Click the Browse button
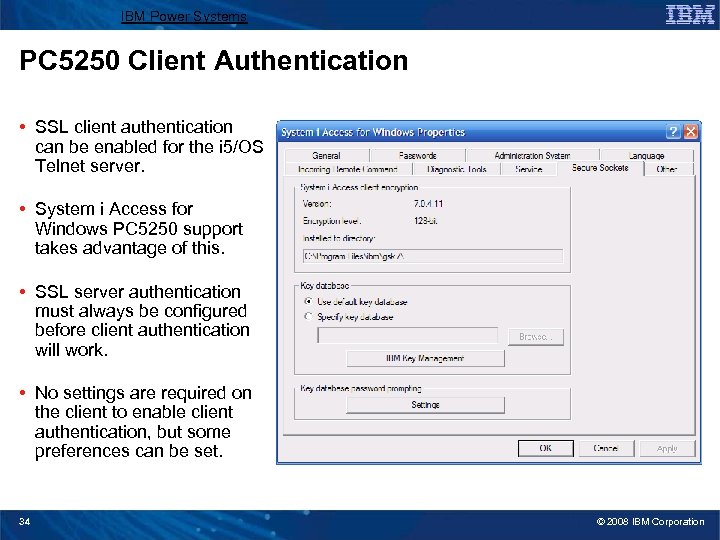 click(x=535, y=337)
